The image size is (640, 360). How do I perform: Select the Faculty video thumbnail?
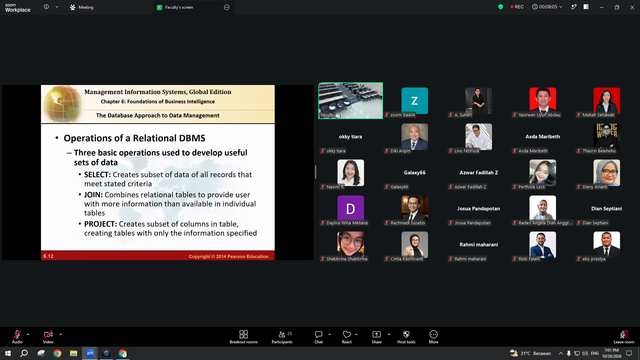(351, 101)
